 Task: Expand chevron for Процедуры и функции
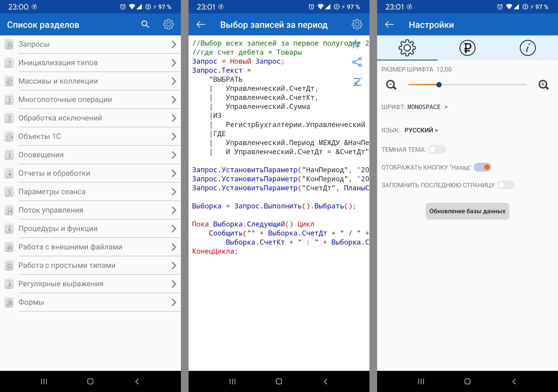tap(174, 229)
